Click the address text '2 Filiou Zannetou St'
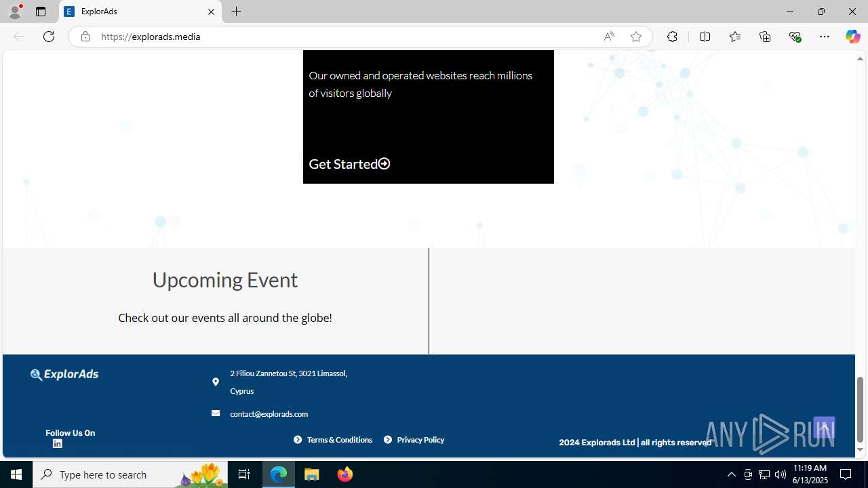Viewport: 868px width, 488px height. 263,373
